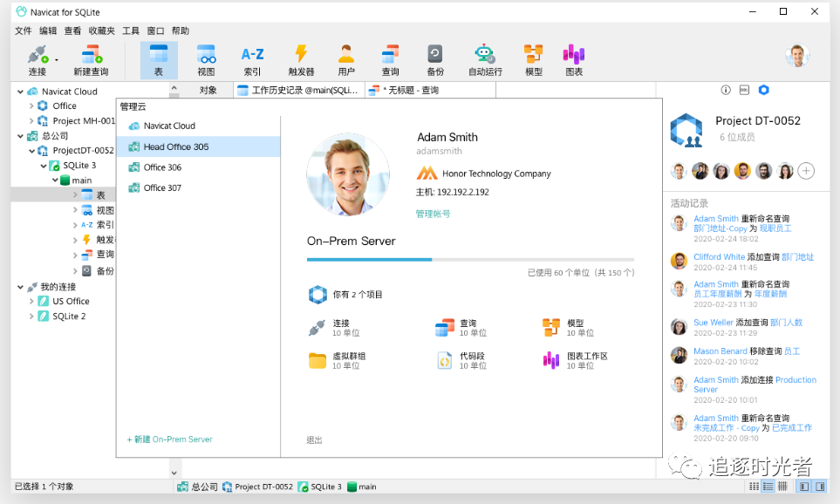Viewport: 840px width, 504px height.
Task: Open the connection button dropdown arrow
Action: pyautogui.click(x=56, y=60)
